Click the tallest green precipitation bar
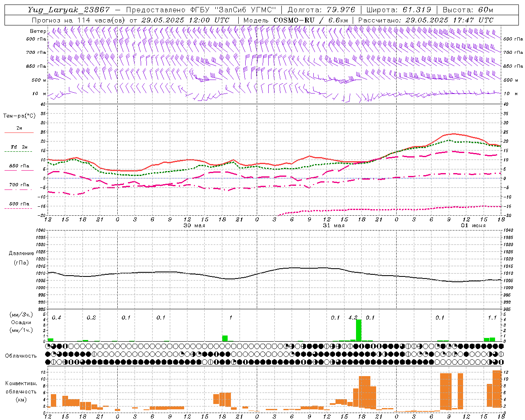The width and height of the screenshot is (525, 420). coord(358,331)
